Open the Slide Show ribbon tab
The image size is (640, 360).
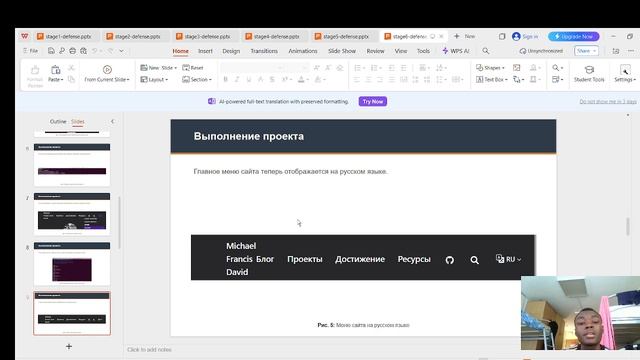pyautogui.click(x=342, y=51)
